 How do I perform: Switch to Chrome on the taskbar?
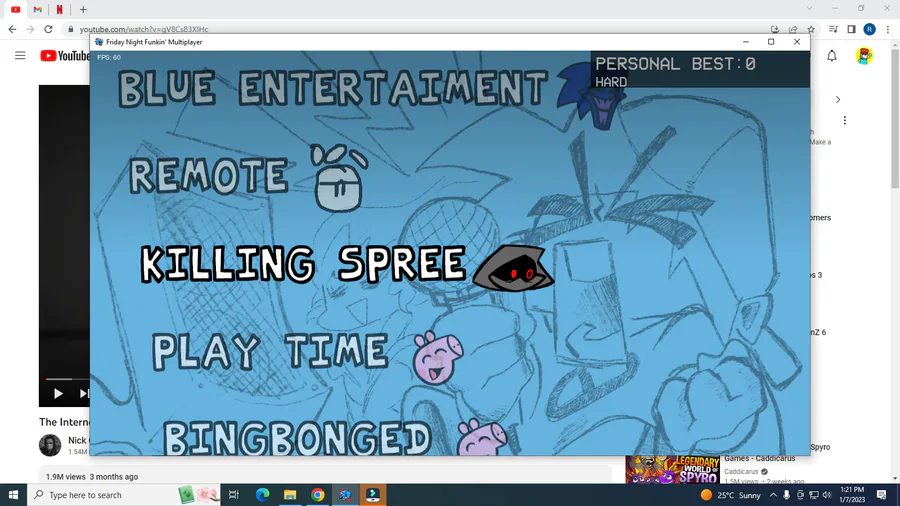pos(317,495)
